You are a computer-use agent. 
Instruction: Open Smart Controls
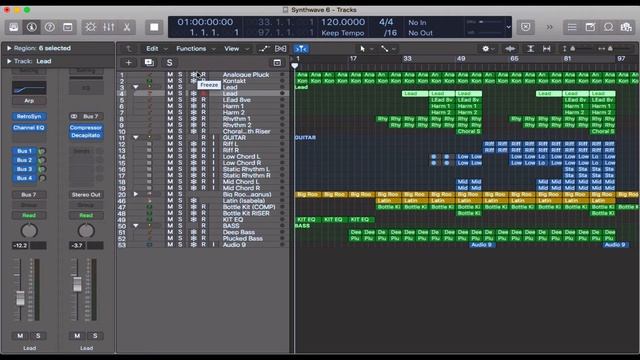(90, 27)
